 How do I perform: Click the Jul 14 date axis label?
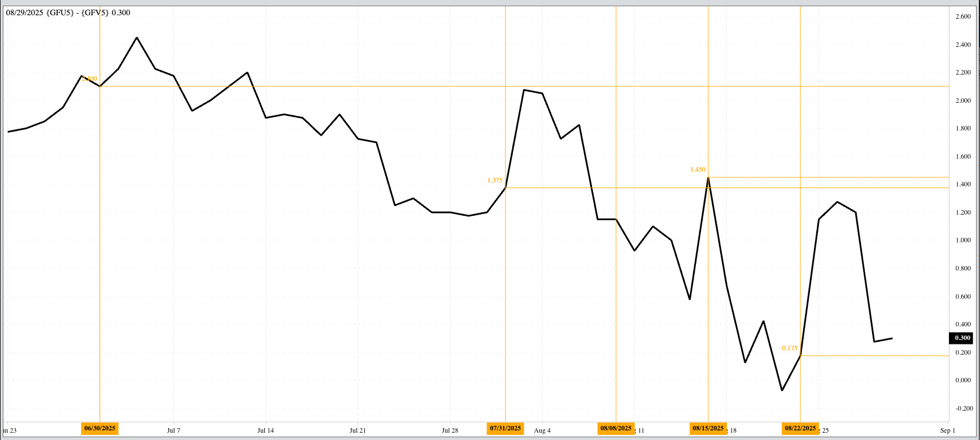click(265, 430)
